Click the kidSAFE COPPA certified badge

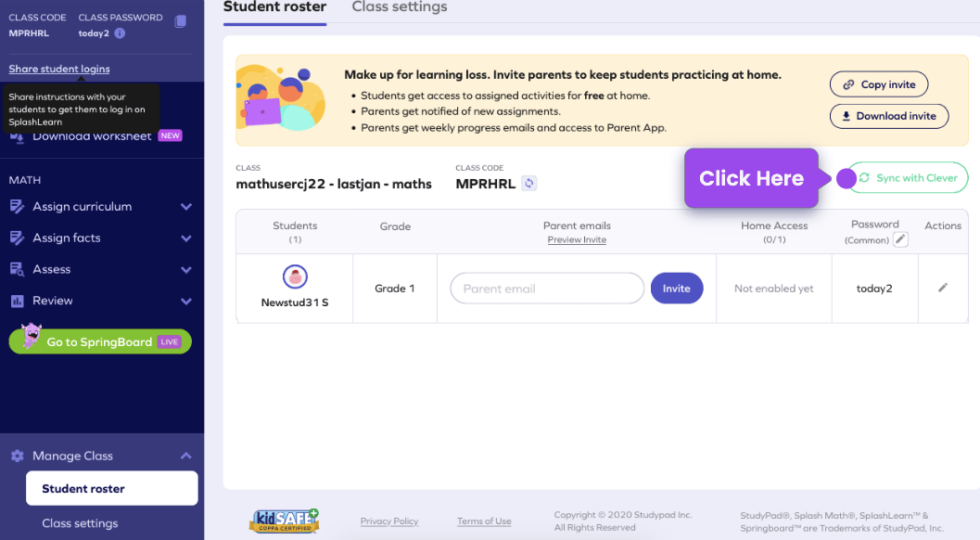pyautogui.click(x=284, y=520)
